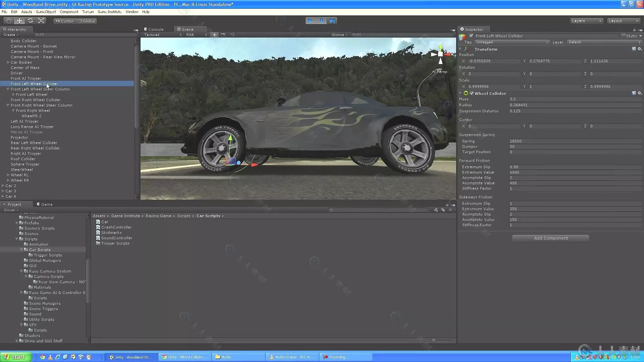This screenshot has width=644, height=362.
Task: Open the Layout dropdown in toolbar
Action: click(624, 21)
